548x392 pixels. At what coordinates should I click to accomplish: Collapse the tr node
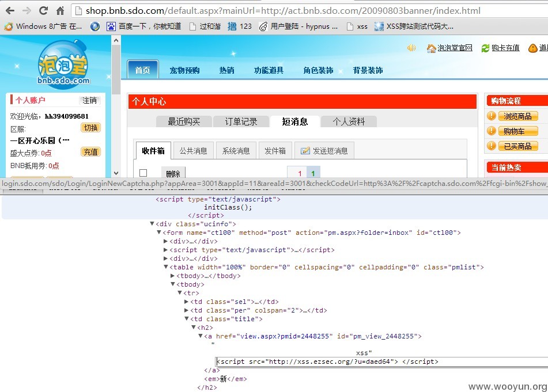(180, 293)
